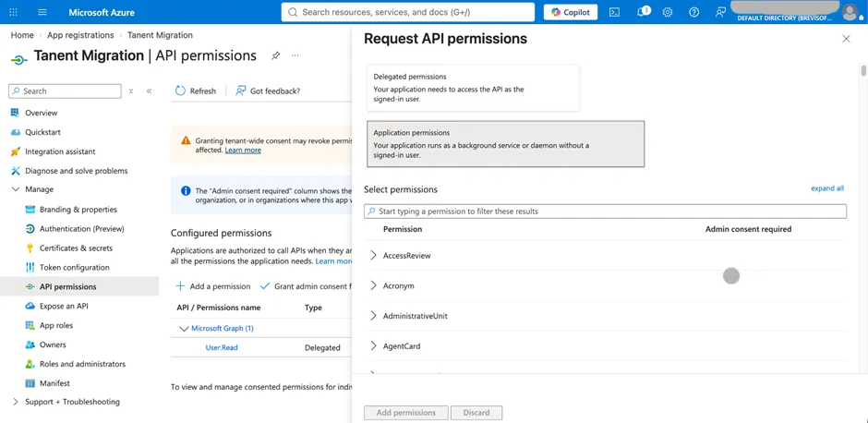Open Quickstart menu item label
This screenshot has height=423, width=868.
click(x=42, y=132)
